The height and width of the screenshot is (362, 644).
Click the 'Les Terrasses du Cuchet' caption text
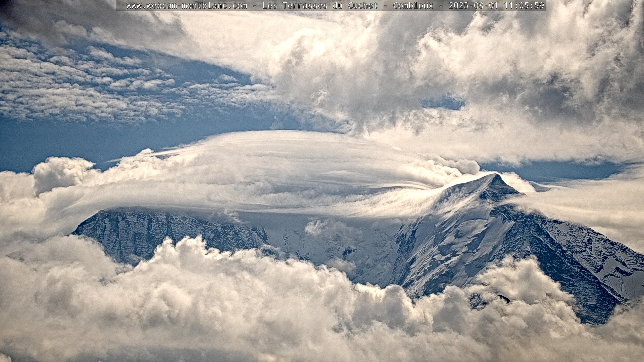point(320,6)
